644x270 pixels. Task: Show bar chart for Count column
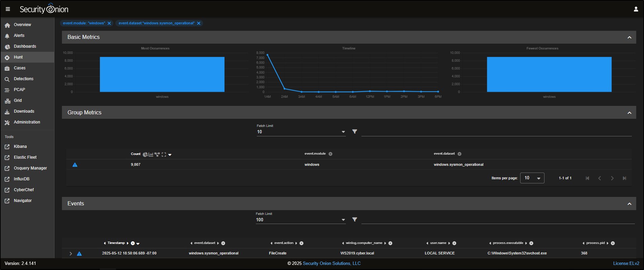pyautogui.click(x=151, y=155)
